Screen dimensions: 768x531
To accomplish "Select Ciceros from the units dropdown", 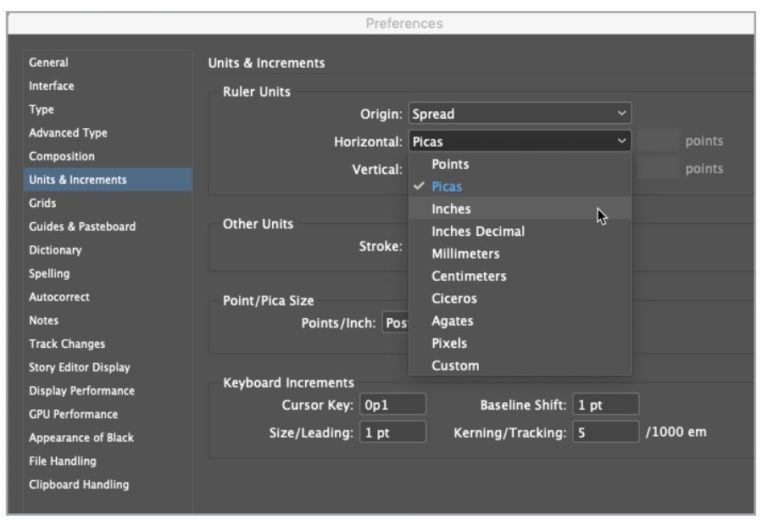I will 454,299.
